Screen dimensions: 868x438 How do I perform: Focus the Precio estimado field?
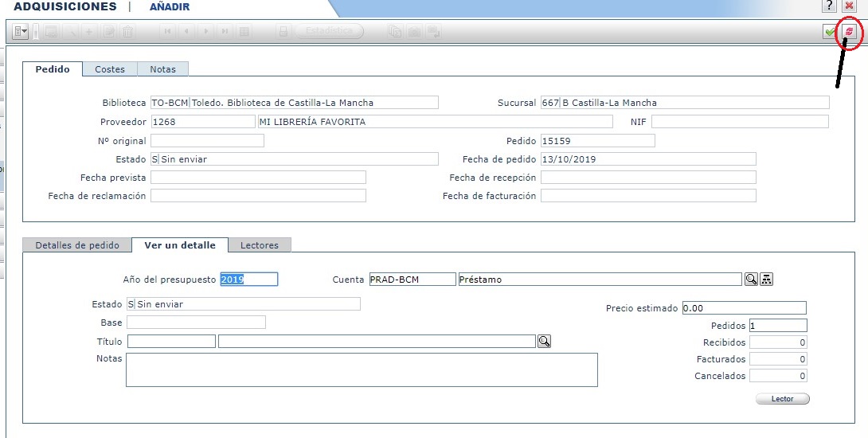(744, 308)
